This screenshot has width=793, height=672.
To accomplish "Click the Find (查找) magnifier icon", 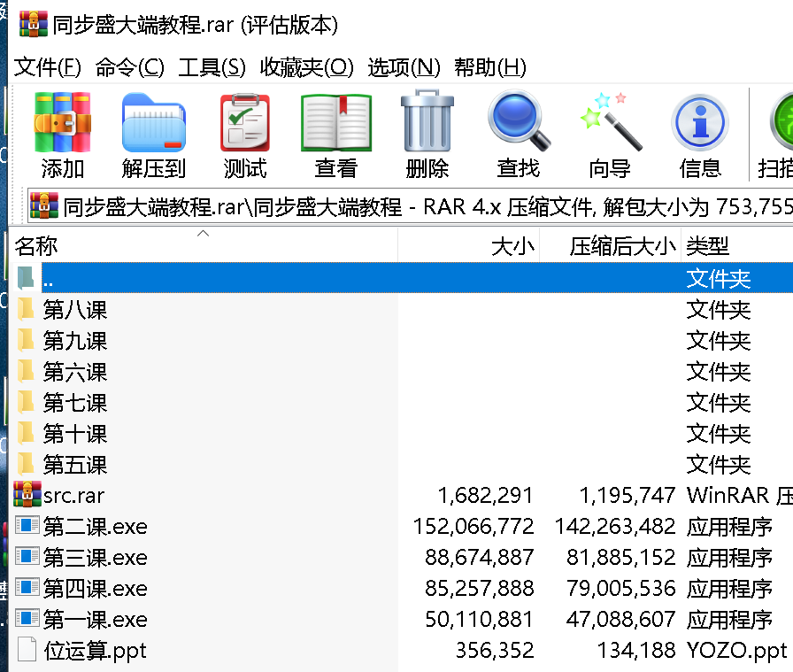I will 519,121.
